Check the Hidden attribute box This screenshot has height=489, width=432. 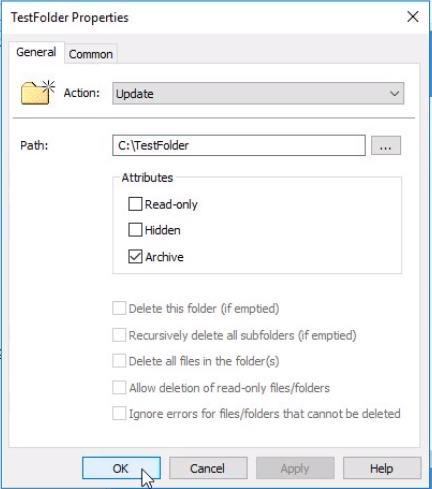tap(135, 230)
